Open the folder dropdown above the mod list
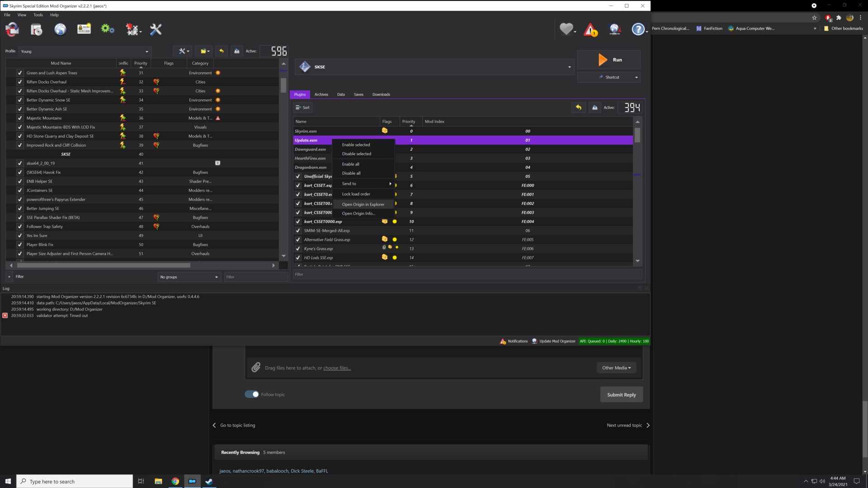The image size is (868, 488). [x=205, y=51]
